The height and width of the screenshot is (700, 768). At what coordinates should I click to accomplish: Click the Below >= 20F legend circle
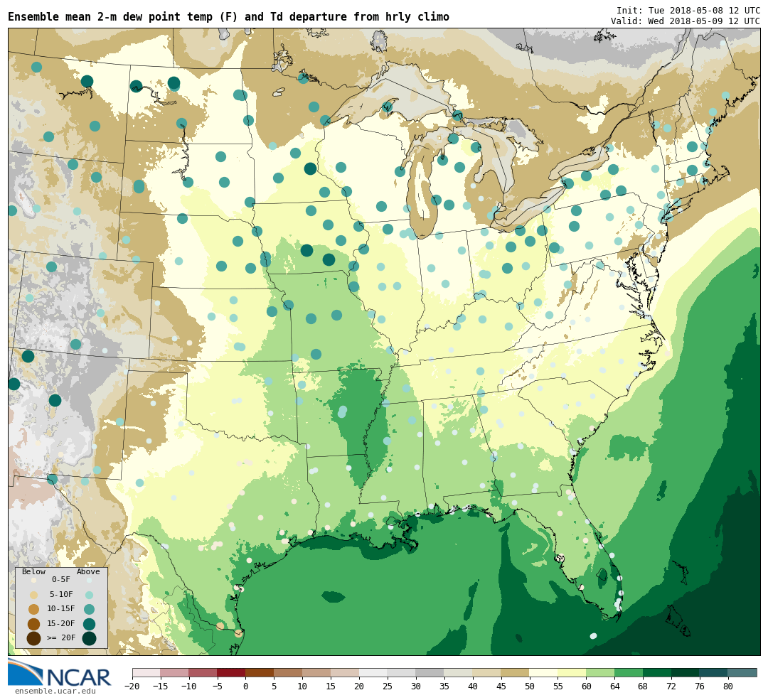pyautogui.click(x=33, y=638)
